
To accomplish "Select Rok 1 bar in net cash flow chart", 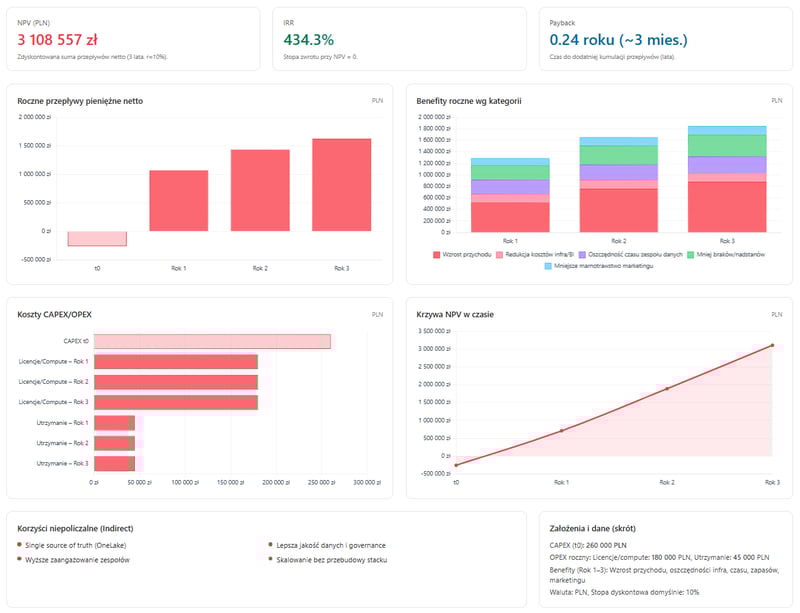I will [x=179, y=200].
